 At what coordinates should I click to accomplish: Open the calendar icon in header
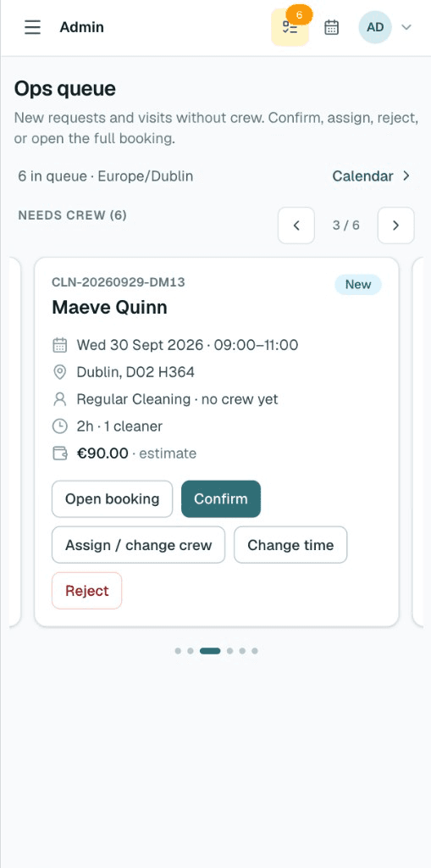pyautogui.click(x=331, y=27)
